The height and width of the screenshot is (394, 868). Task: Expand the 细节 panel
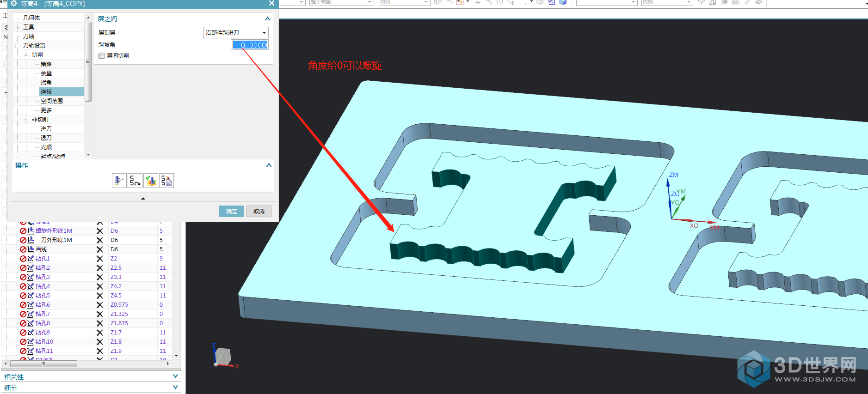tap(175, 388)
